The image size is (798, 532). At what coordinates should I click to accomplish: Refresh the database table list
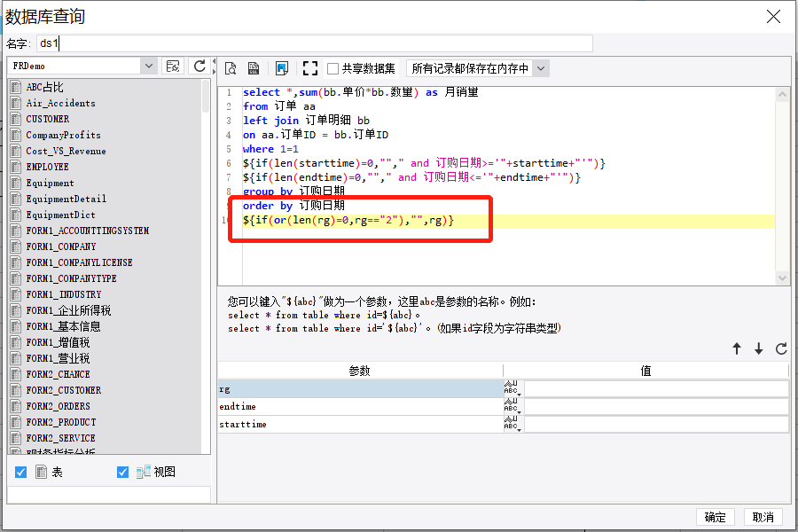(x=199, y=66)
